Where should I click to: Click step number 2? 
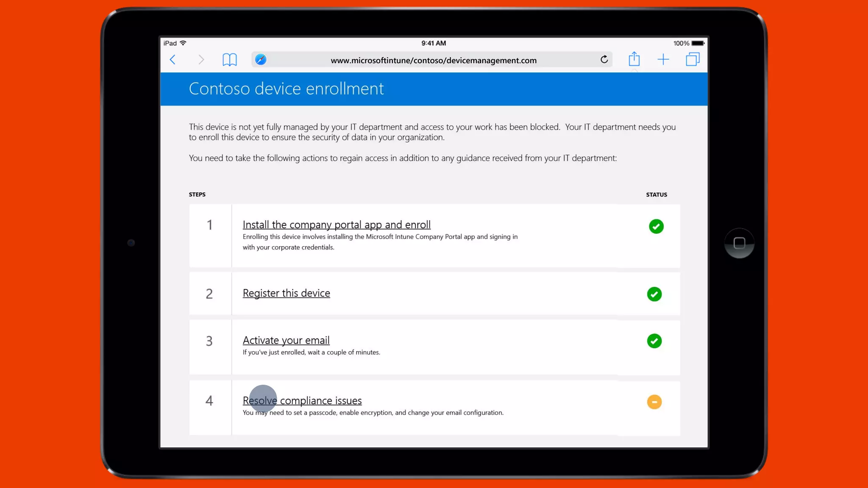pos(209,294)
